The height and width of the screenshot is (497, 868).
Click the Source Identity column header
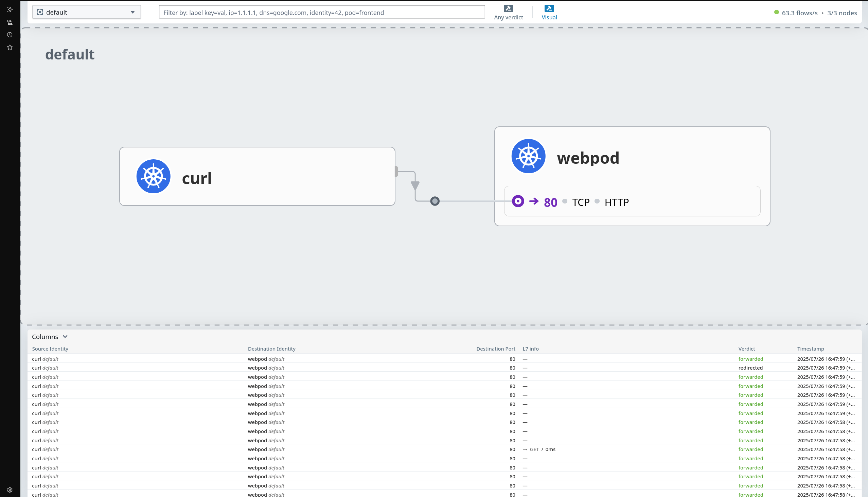click(50, 349)
